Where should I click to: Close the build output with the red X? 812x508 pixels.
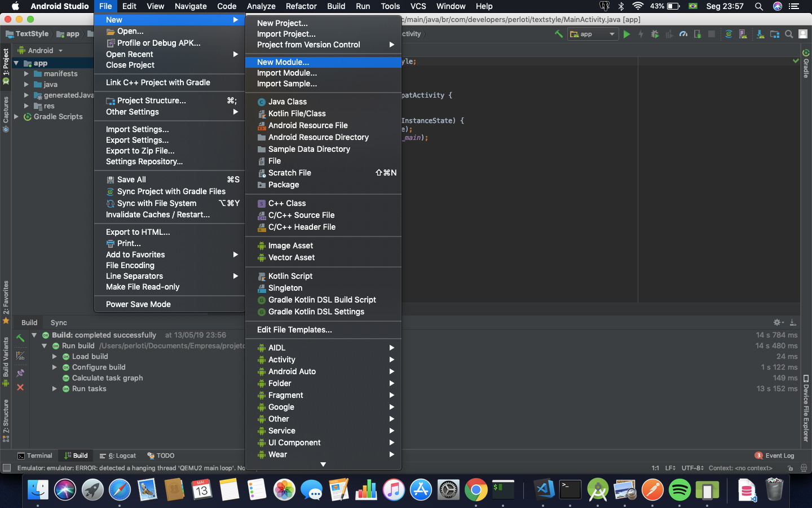pyautogui.click(x=20, y=387)
